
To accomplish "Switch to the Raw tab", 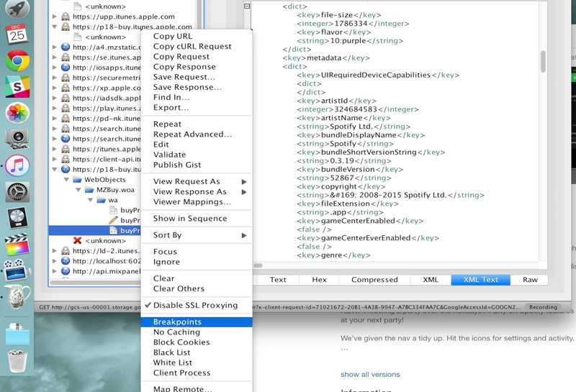I will [x=530, y=280].
